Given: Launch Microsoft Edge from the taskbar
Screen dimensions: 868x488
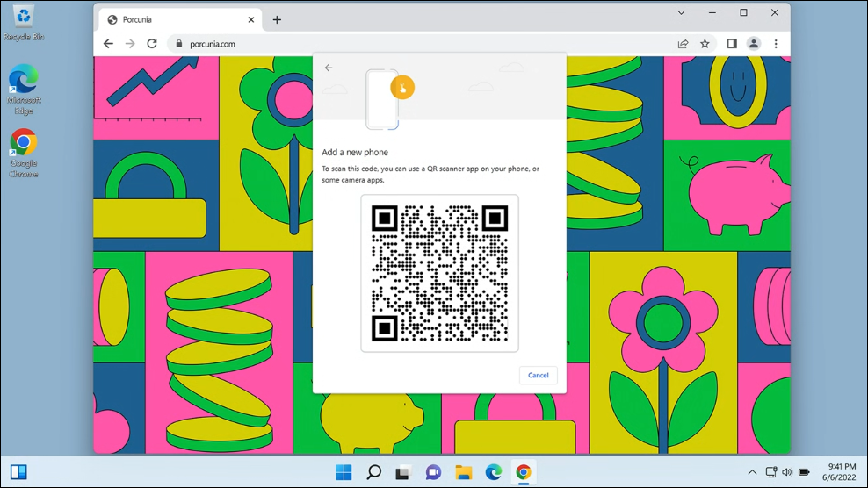Looking at the screenshot, I should 493,472.
